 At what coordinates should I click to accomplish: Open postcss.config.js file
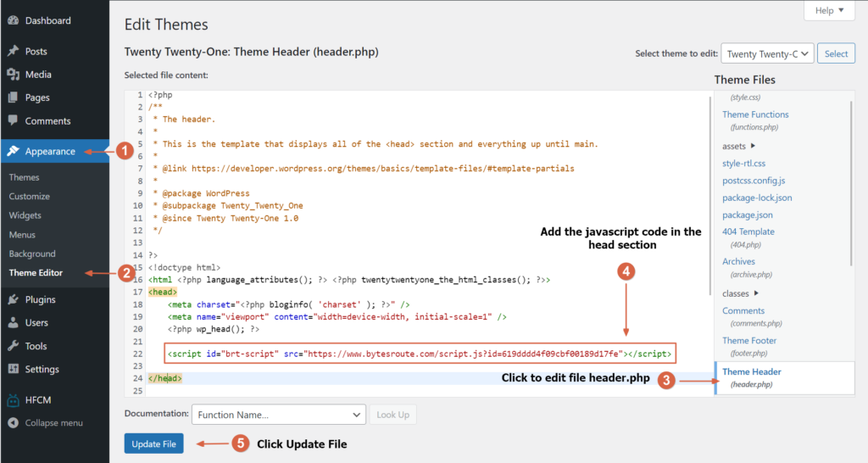click(x=754, y=181)
